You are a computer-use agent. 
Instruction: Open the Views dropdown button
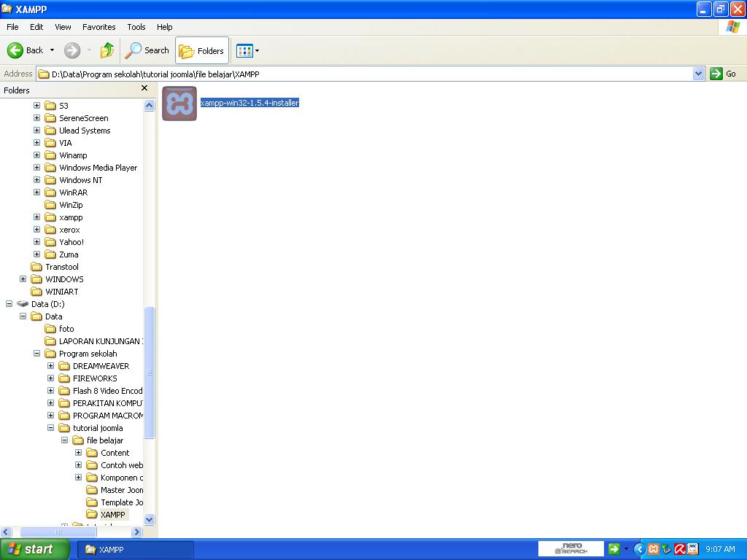248,50
